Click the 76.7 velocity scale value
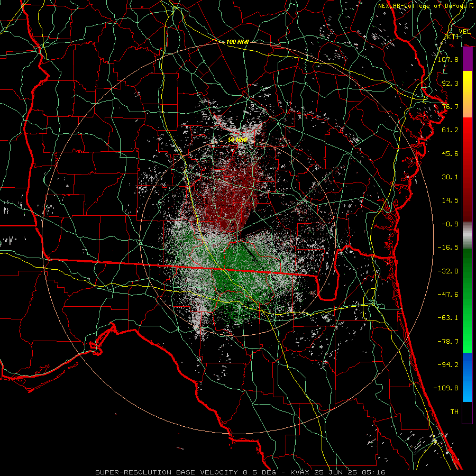Image resolution: width=476 pixels, height=476 pixels. pos(450,106)
